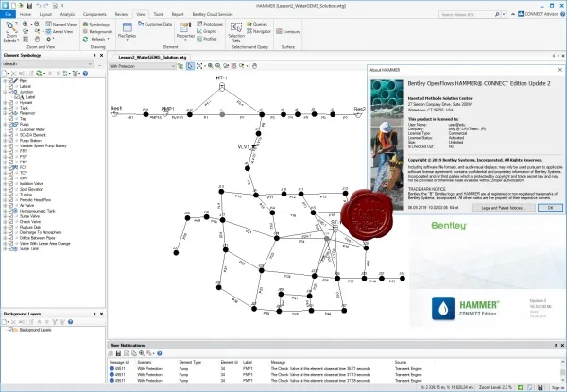Open CONNECT Advisor

tap(538, 14)
